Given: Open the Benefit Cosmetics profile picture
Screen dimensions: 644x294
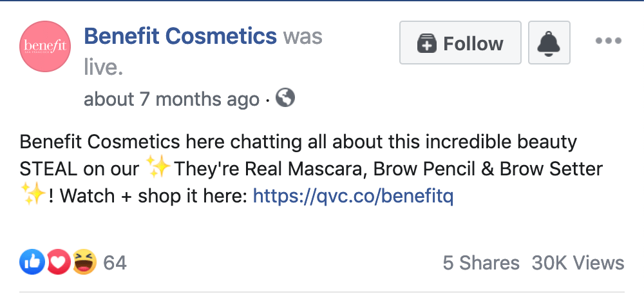Looking at the screenshot, I should (x=45, y=46).
